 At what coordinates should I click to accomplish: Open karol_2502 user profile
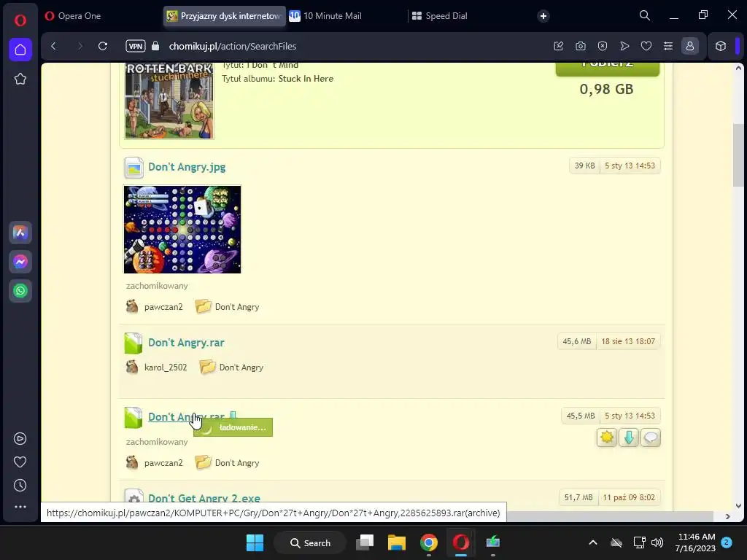(x=166, y=367)
